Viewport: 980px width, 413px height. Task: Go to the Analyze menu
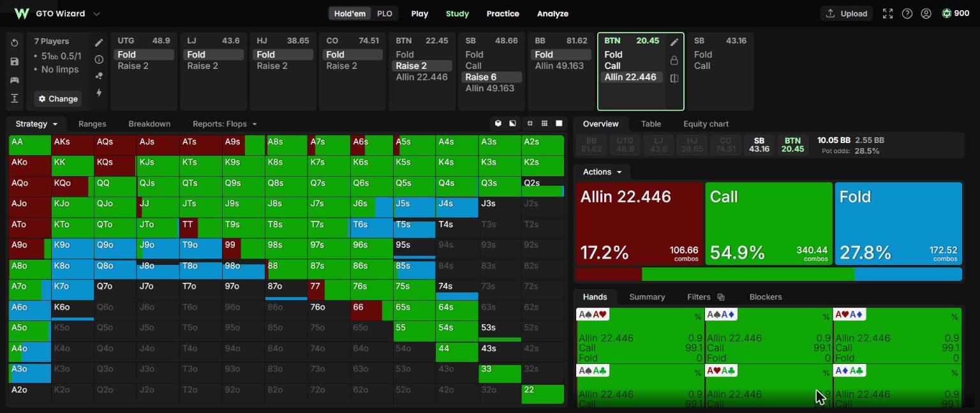coord(553,13)
